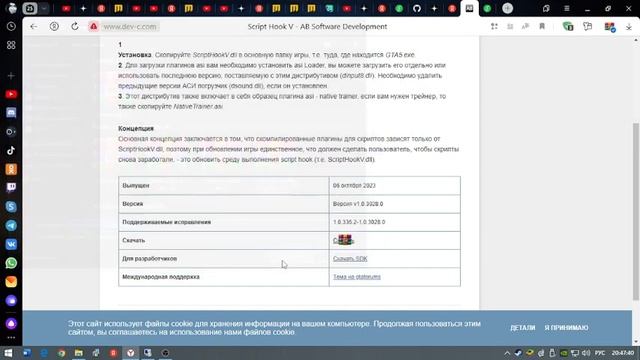Image resolution: width=640 pixels, height=360 pixels.
Task: Reload the Script Hook V page
Action: (75, 27)
